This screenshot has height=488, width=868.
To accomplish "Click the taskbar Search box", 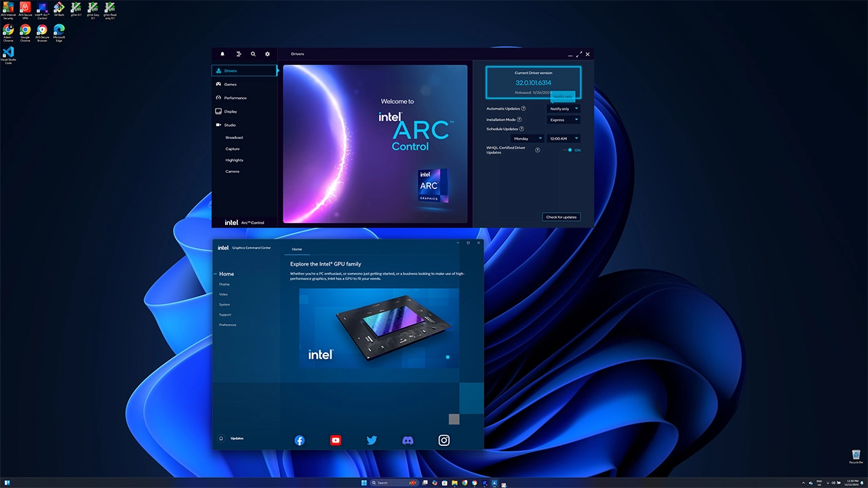I will (x=394, y=483).
